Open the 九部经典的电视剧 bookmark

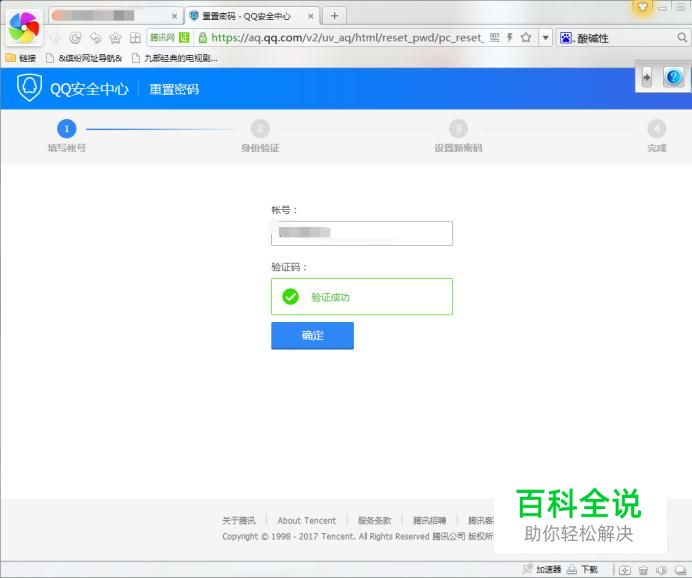pyautogui.click(x=175, y=58)
